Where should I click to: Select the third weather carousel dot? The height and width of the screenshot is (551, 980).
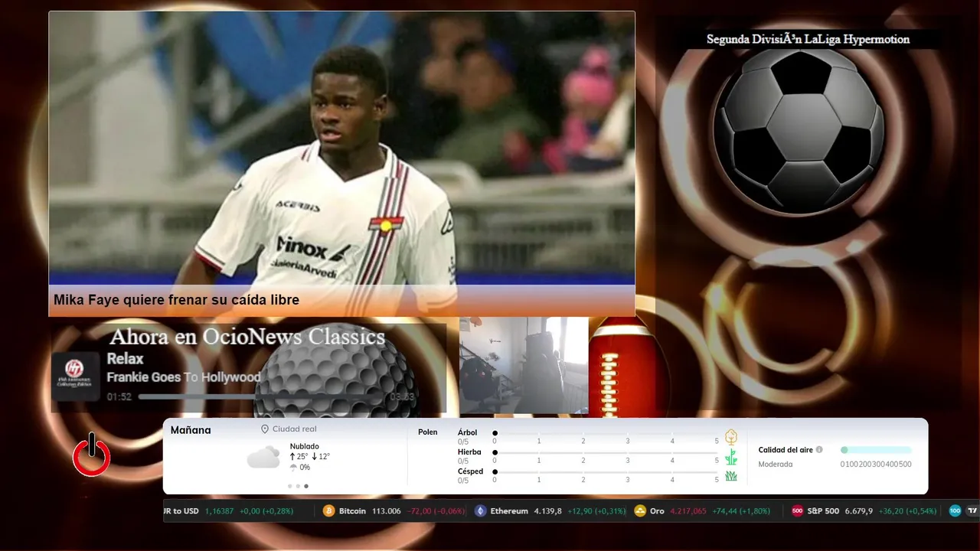tap(306, 486)
